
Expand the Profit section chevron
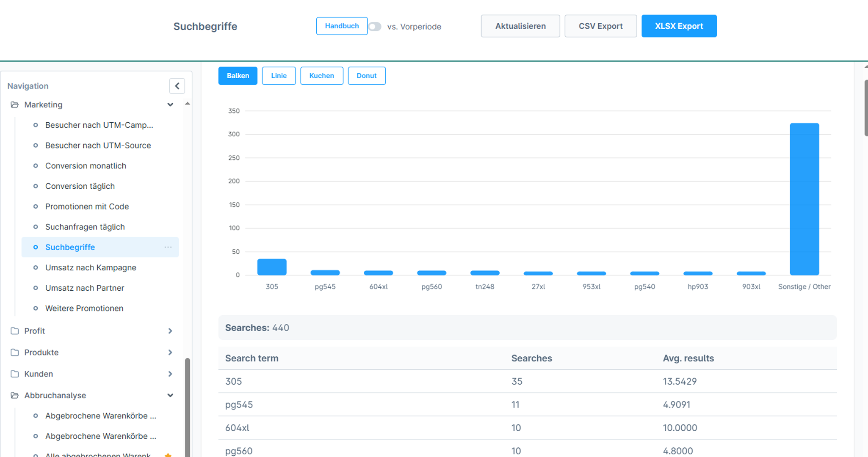pyautogui.click(x=170, y=331)
